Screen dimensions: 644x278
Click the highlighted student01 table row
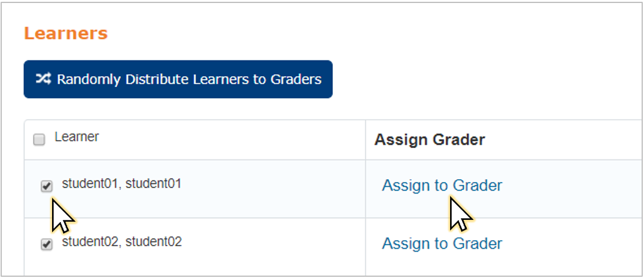tap(333, 189)
